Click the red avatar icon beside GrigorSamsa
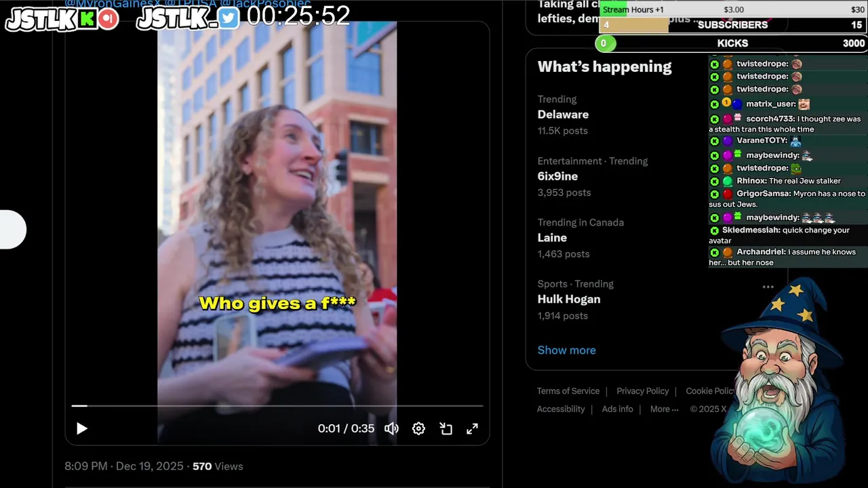The height and width of the screenshot is (488, 868). tap(728, 194)
